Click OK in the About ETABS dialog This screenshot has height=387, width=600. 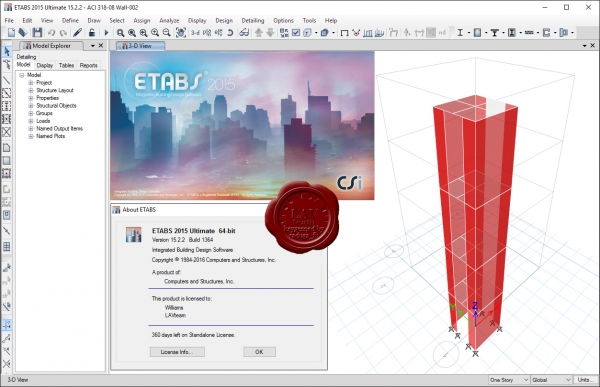click(259, 352)
